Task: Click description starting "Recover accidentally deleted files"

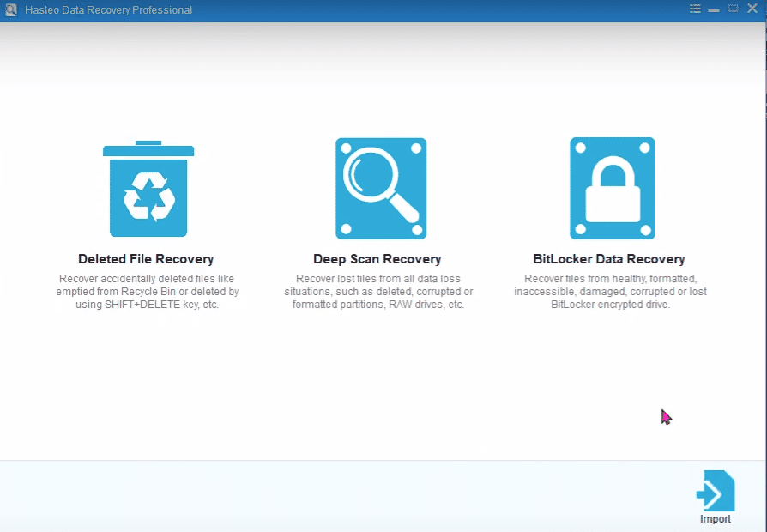Action: 148,291
